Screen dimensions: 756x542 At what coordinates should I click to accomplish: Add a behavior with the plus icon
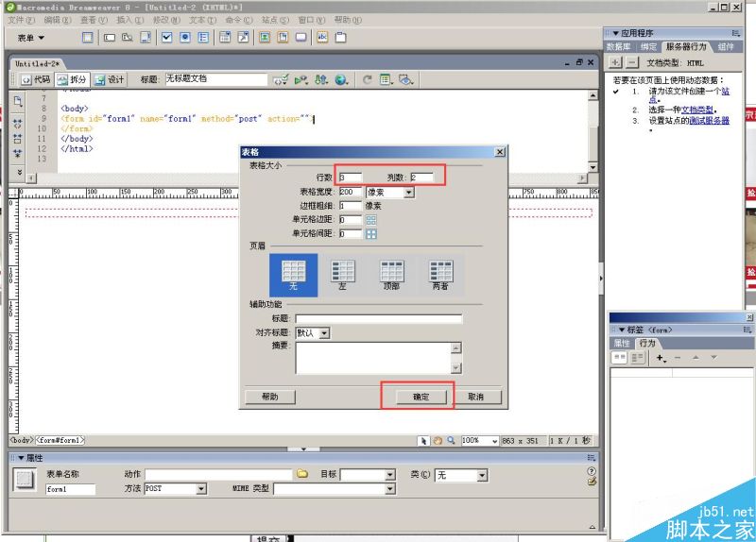click(661, 358)
